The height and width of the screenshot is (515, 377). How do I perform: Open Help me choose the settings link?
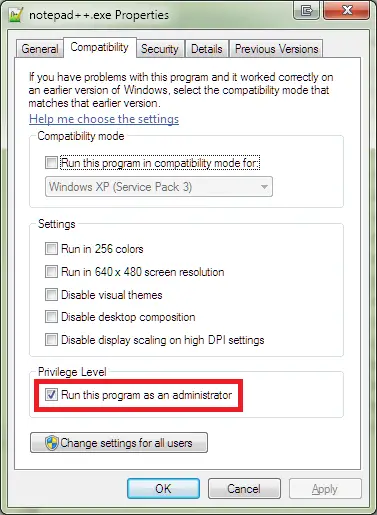pos(104,119)
